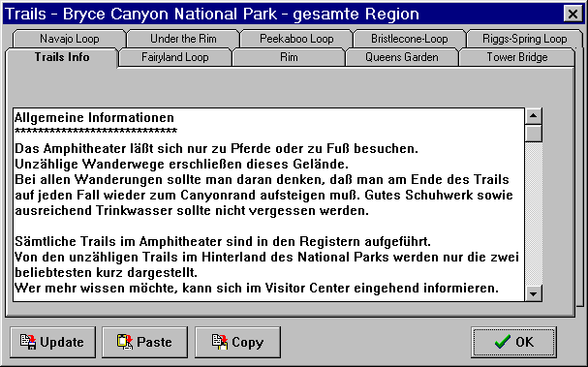The image size is (588, 367).
Task: Confirm with the OK button
Action: click(513, 342)
